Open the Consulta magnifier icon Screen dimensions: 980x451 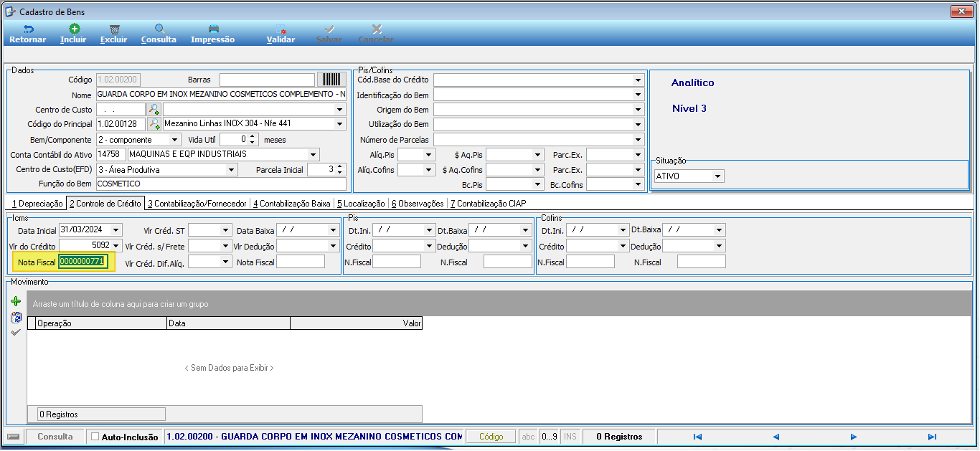click(x=159, y=29)
